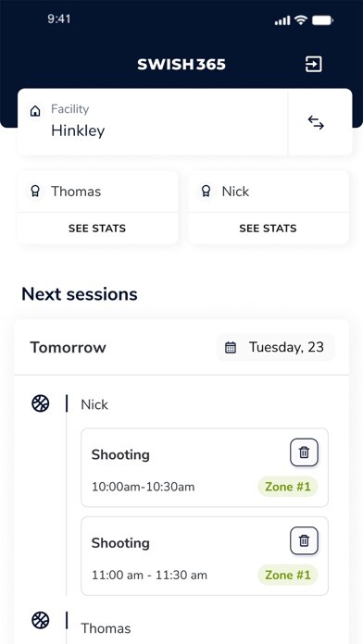Image resolution: width=363 pixels, height=644 pixels.
Task: Tap the award badge icon next to Thomas
Action: (35, 191)
